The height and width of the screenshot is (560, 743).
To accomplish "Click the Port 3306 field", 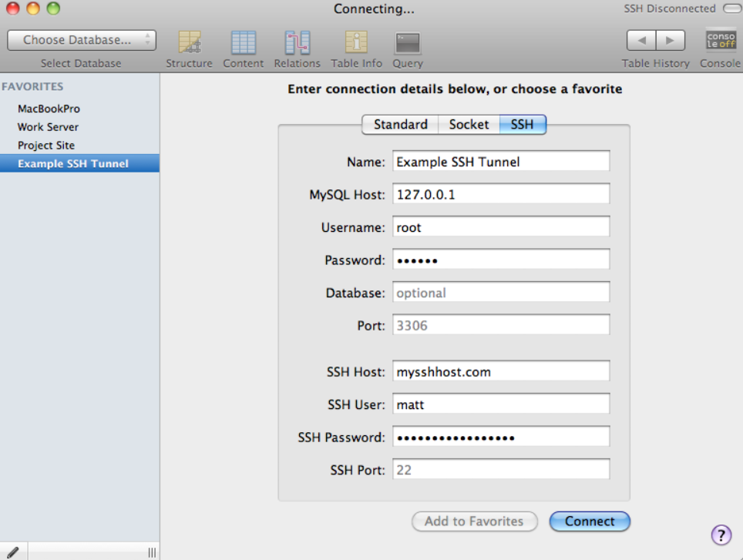I will (x=501, y=325).
